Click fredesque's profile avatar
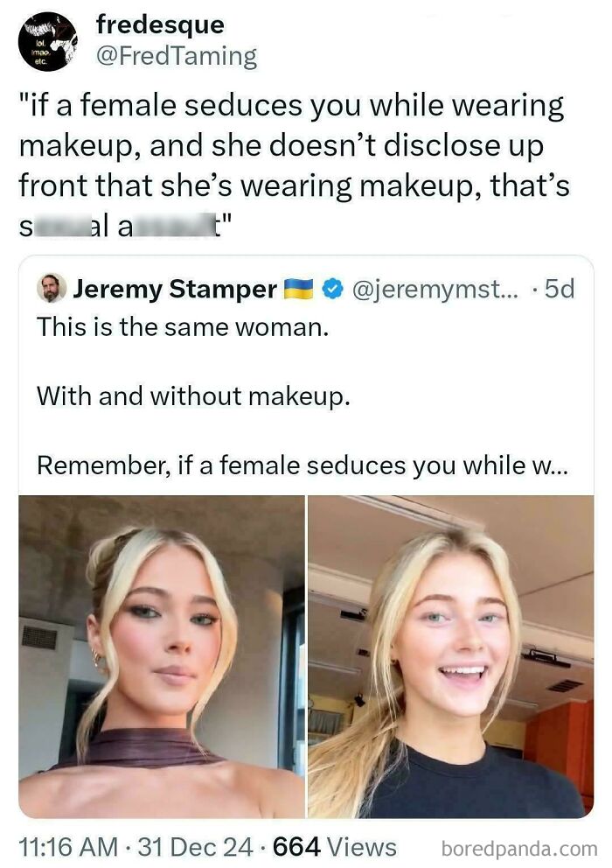Viewport: 612px width, 868px height. 48,41
